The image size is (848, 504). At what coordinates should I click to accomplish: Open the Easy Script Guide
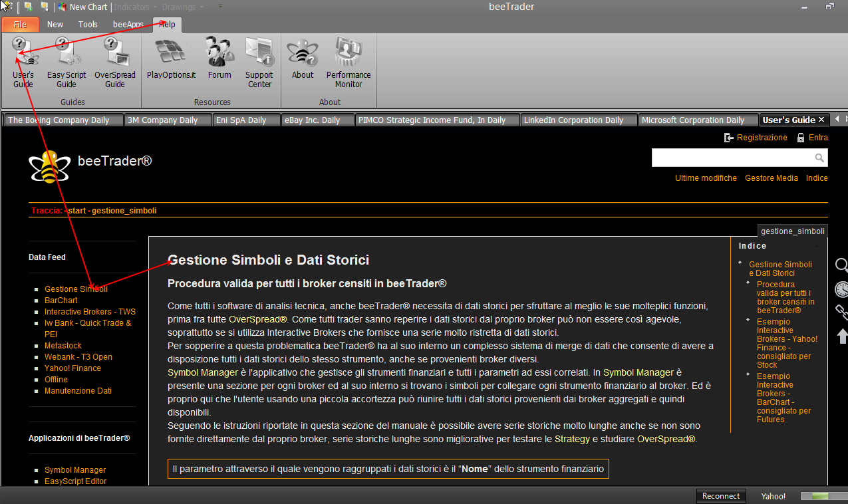coord(66,63)
